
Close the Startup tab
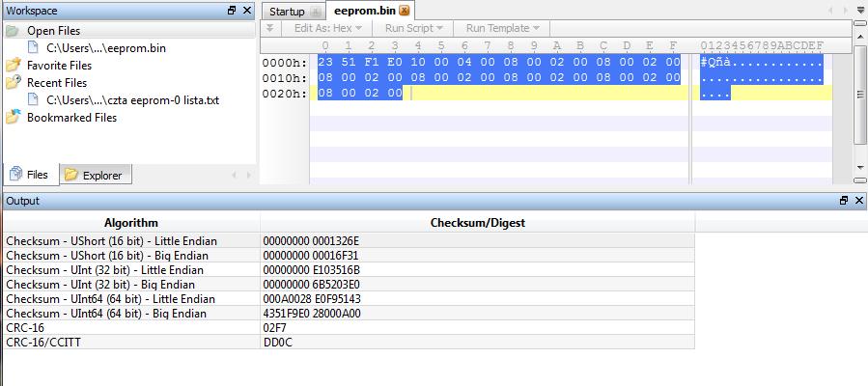pyautogui.click(x=316, y=12)
